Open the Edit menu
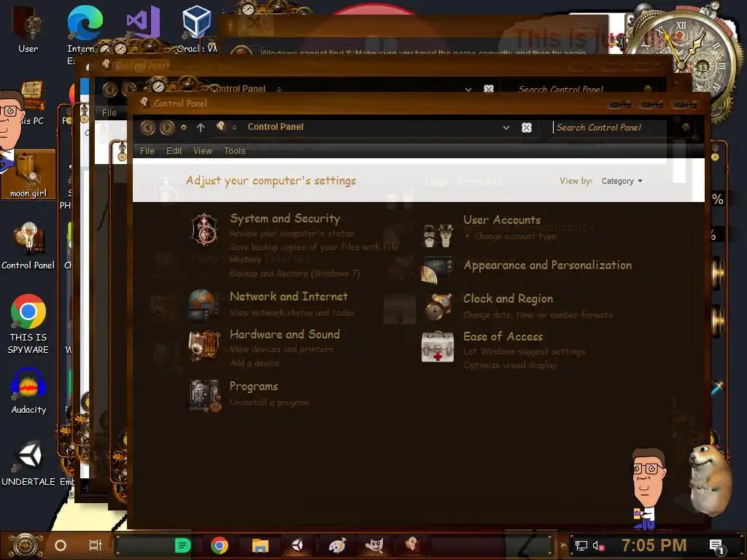The height and width of the screenshot is (560, 747). [x=174, y=150]
